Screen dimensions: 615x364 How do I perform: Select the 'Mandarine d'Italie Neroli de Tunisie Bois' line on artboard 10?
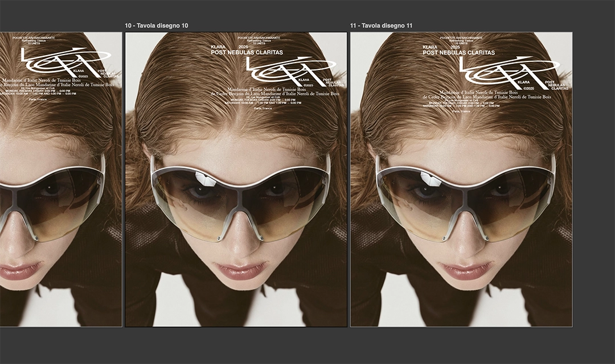(x=266, y=89)
